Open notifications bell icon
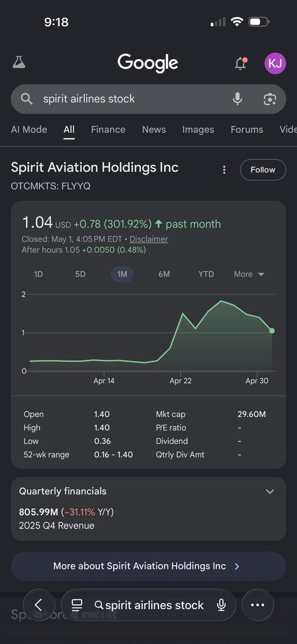 [x=241, y=63]
